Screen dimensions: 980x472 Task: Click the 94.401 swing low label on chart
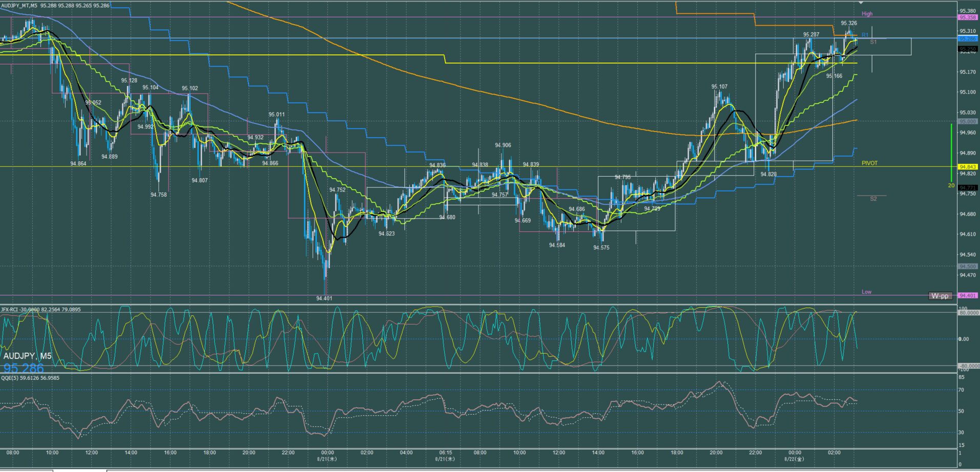(x=324, y=298)
